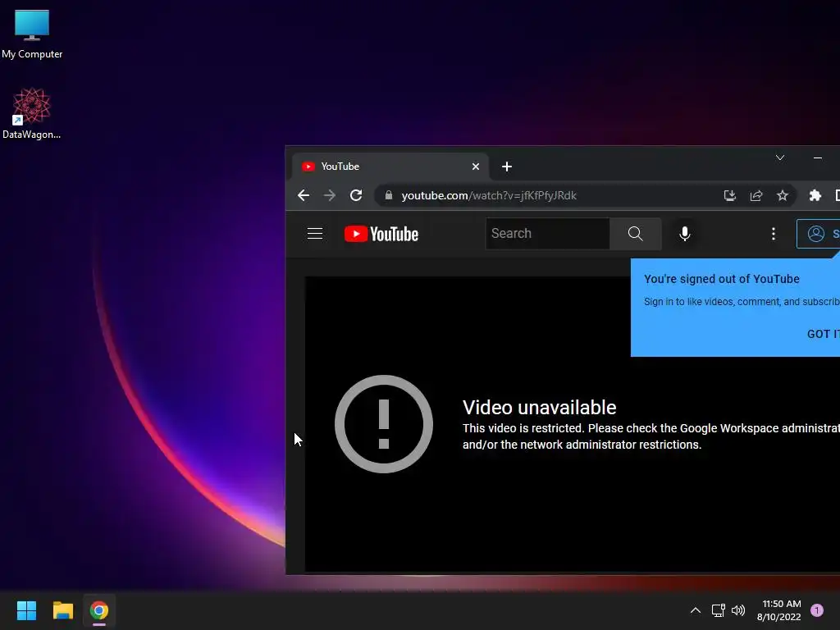Screen dimensions: 840x630
Task: Open notification center badge
Action: pyautogui.click(x=817, y=610)
